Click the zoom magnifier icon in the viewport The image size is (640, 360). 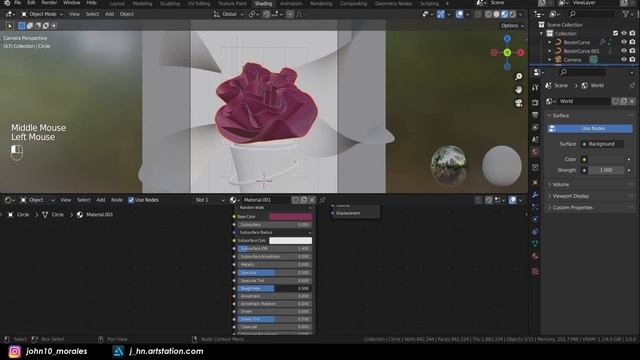518,76
